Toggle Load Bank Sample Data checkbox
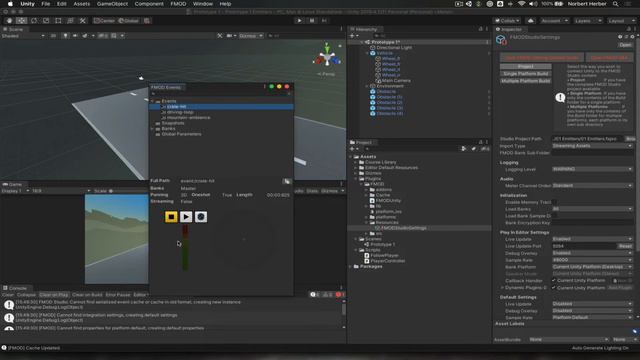This screenshot has height=360, width=640. pyautogui.click(x=554, y=216)
